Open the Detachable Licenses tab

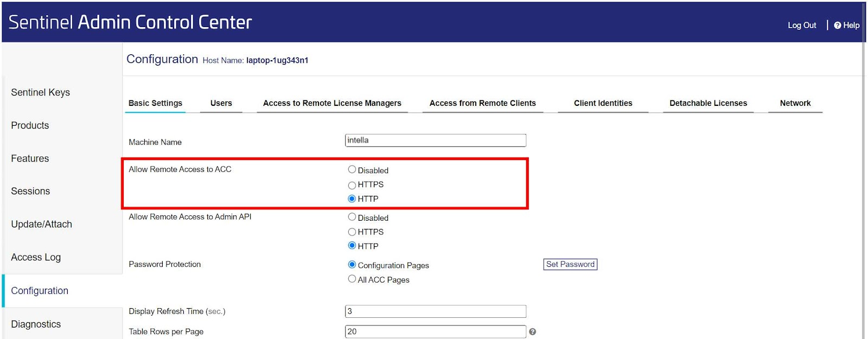708,103
